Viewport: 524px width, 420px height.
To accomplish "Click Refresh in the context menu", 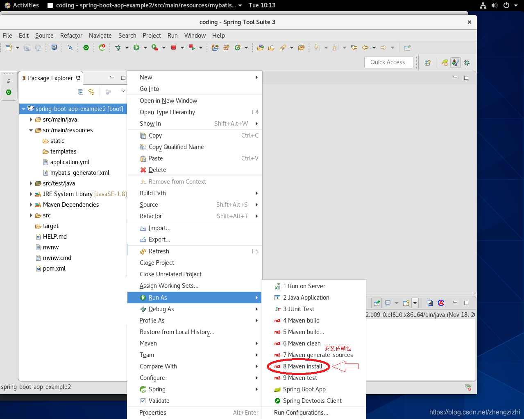I will (x=194, y=251).
